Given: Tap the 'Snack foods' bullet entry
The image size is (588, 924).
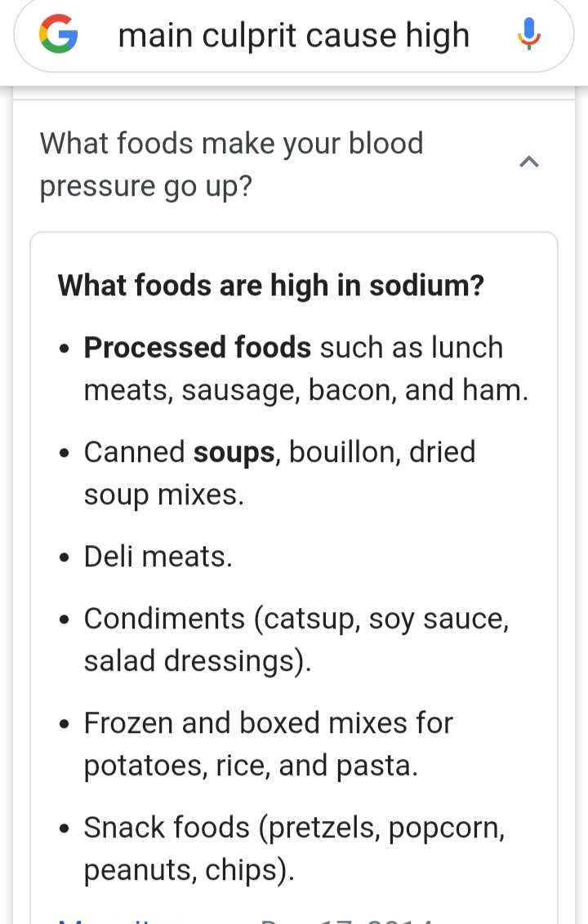Looking at the screenshot, I should pyautogui.click(x=294, y=849).
